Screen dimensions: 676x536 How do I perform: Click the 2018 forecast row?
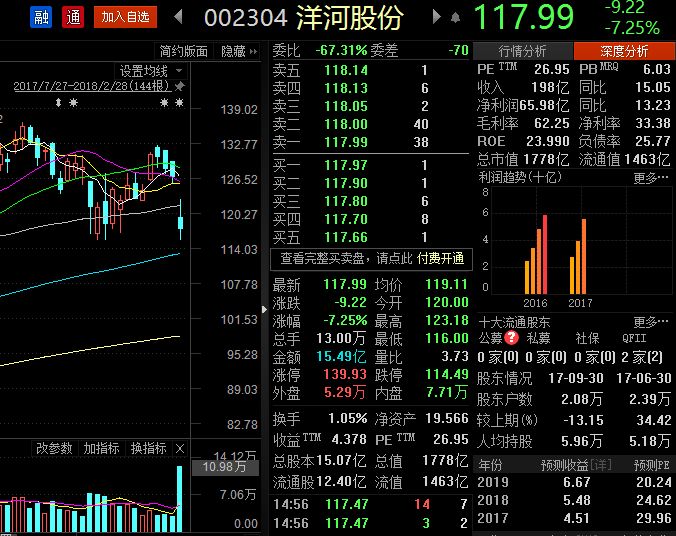click(x=574, y=500)
